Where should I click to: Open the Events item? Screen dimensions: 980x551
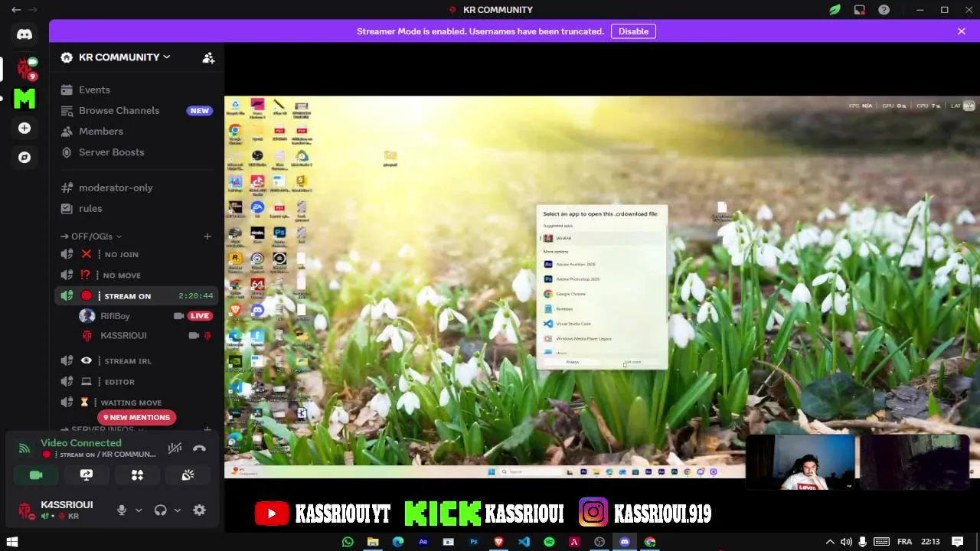pos(136,90)
